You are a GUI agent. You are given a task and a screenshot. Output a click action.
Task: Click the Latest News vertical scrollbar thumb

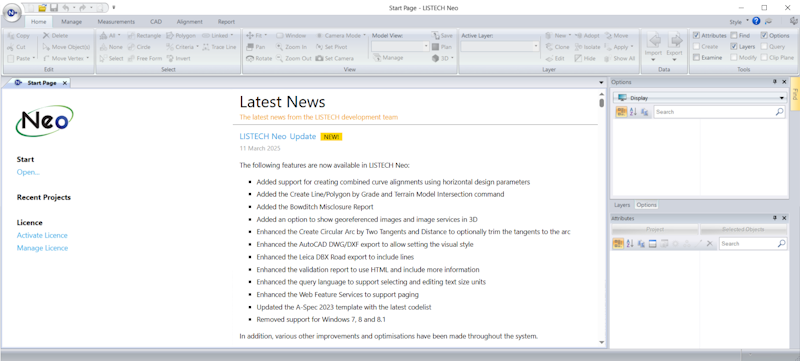point(602,103)
